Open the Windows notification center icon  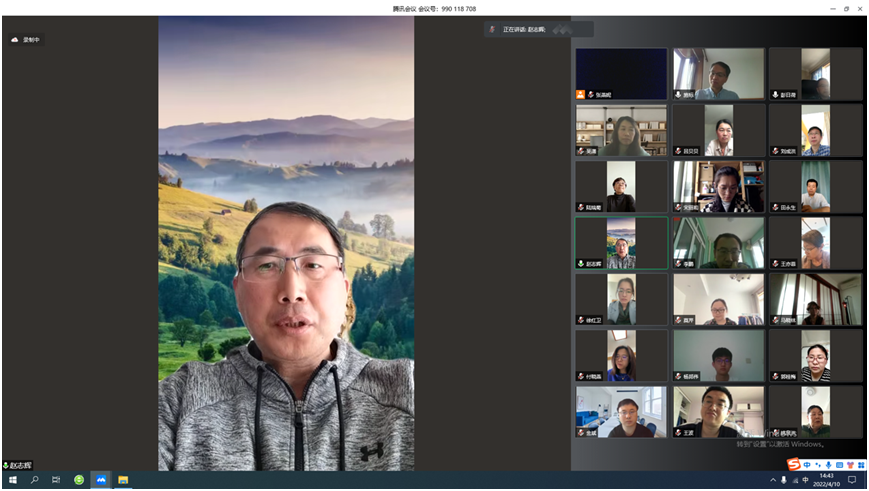[x=852, y=480]
